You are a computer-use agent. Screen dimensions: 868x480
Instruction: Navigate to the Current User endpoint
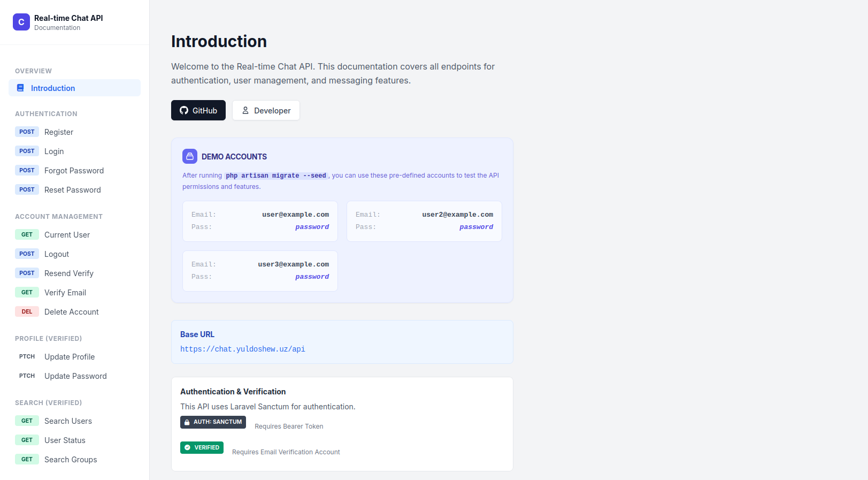coord(67,235)
